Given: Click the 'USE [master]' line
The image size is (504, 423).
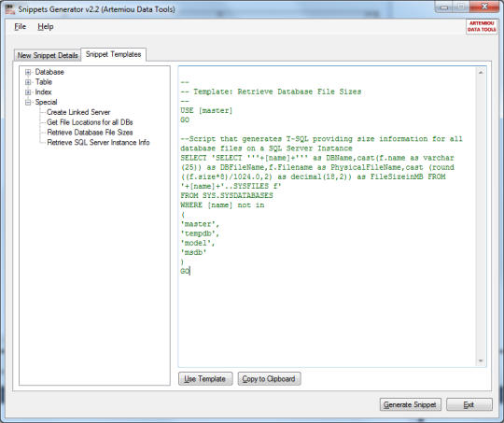Looking at the screenshot, I should tap(206, 111).
